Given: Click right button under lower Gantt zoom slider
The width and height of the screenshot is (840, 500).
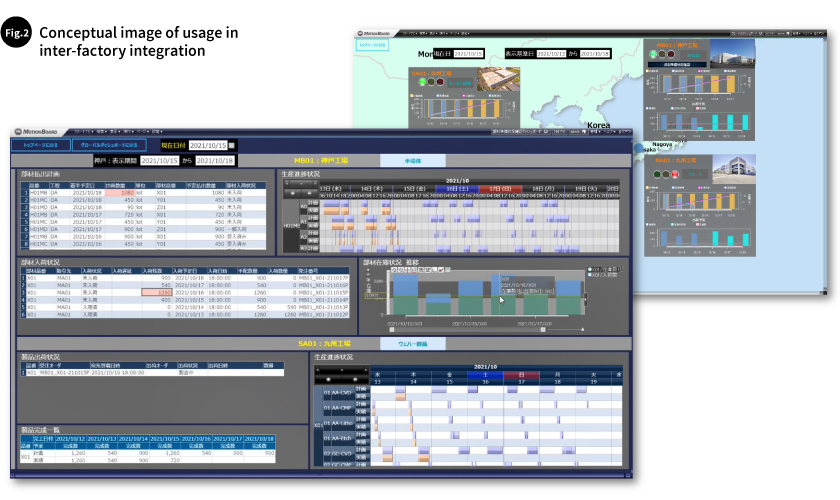Looking at the screenshot, I should tap(355, 379).
